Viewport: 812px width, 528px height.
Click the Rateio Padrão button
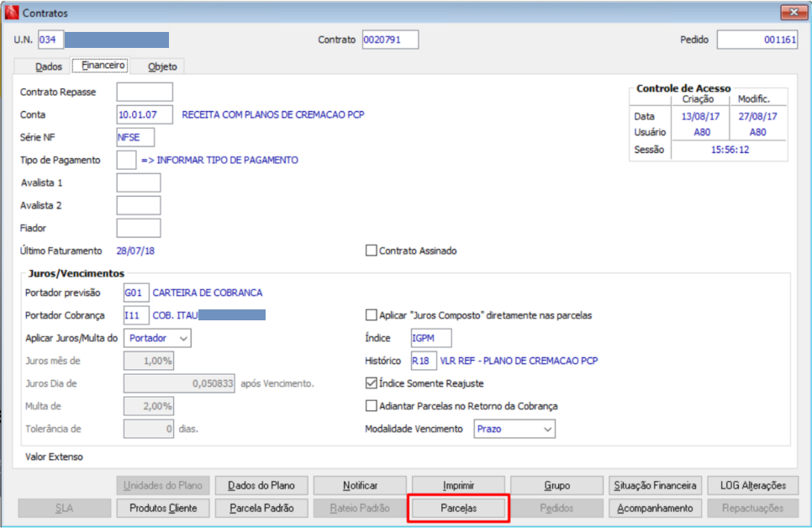point(360,509)
